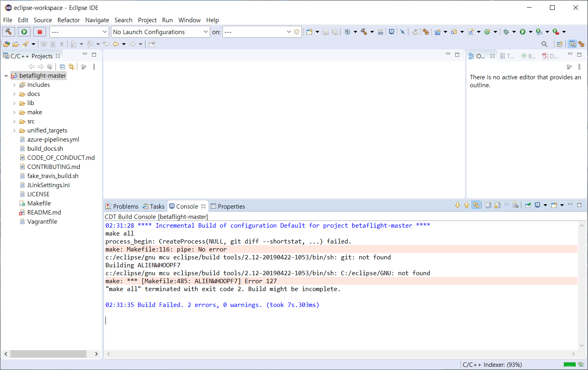Open the Refactor menu
588x370 pixels.
coord(69,20)
